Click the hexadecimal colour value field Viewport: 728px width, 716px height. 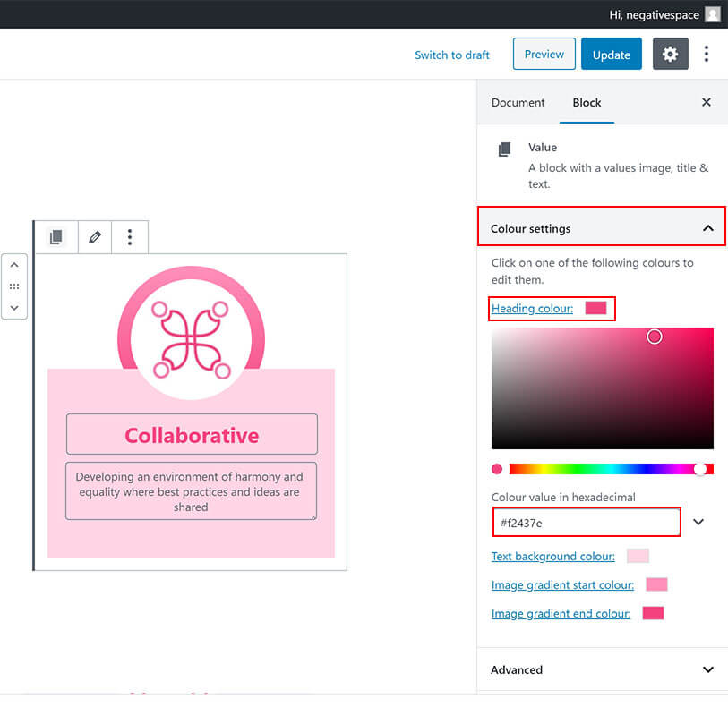pyautogui.click(x=586, y=522)
